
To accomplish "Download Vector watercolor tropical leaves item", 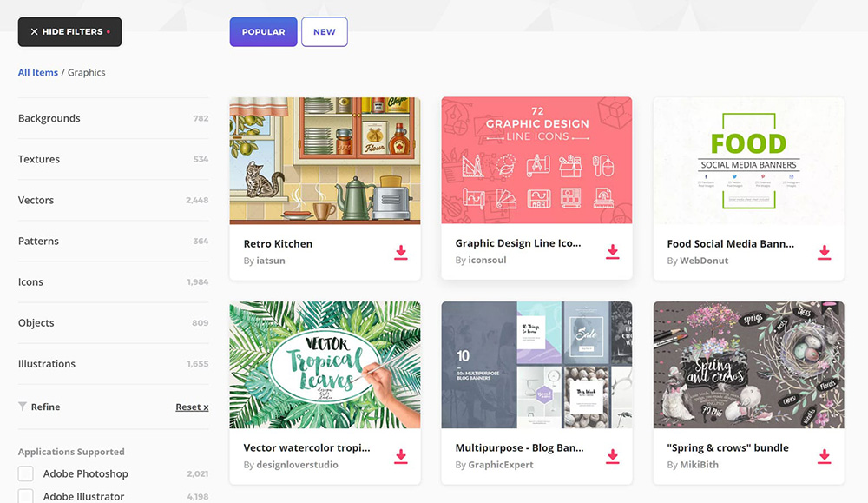I will coord(400,456).
